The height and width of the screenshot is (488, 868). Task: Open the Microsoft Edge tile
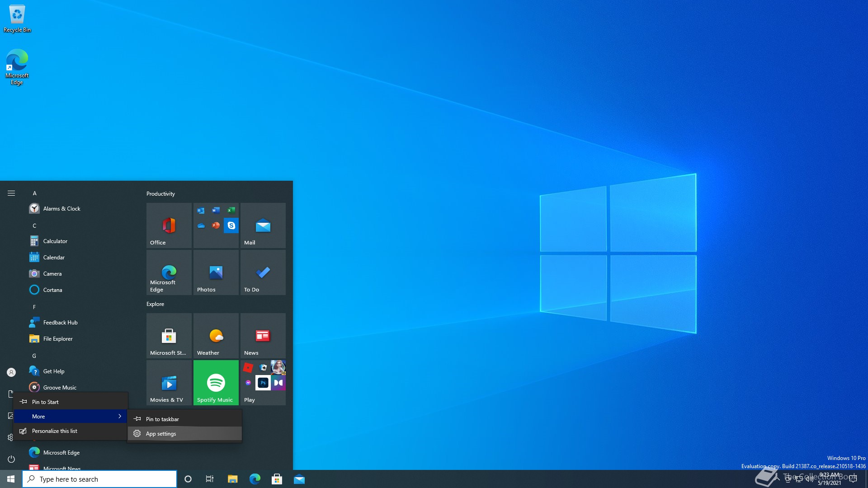(169, 272)
